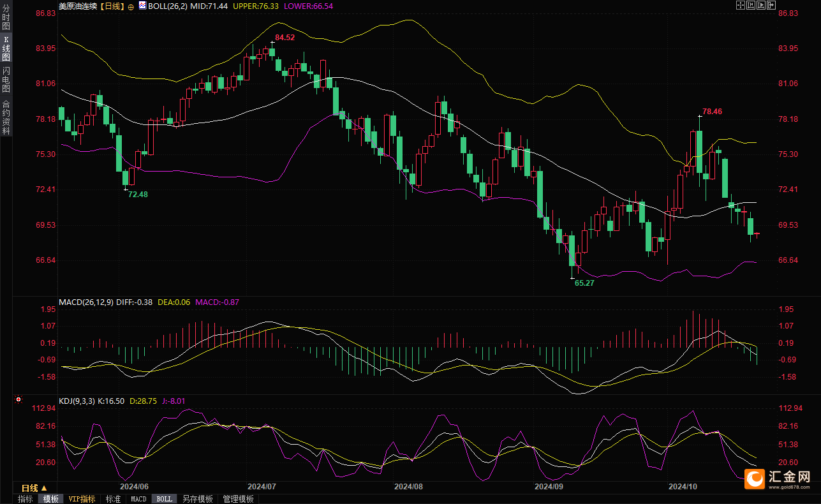Image resolution: width=821 pixels, height=504 pixels.
Task: Select the 指标 bottom tab
Action: point(26,499)
